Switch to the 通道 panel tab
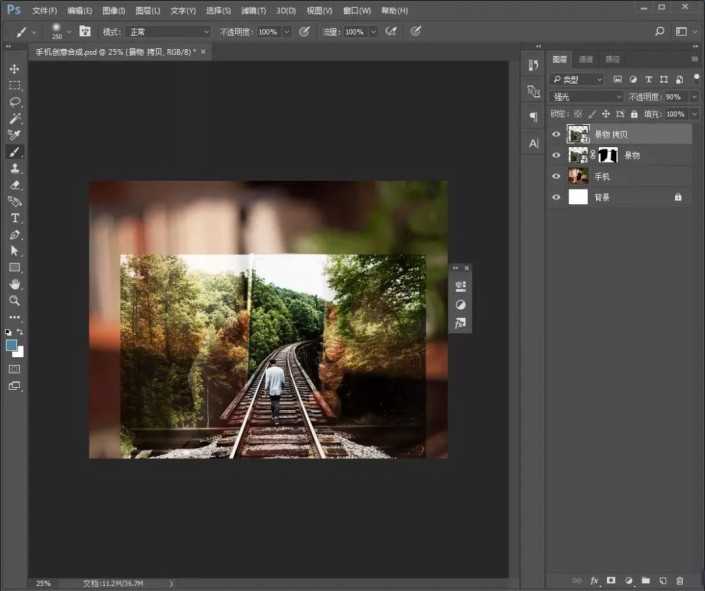Viewport: 705px width, 591px height. pyautogui.click(x=586, y=59)
